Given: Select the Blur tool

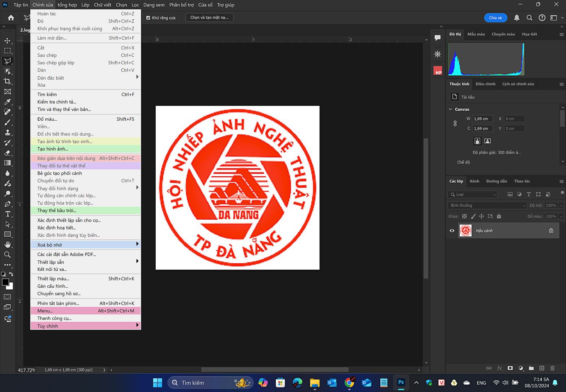Looking at the screenshot, I should [x=7, y=173].
